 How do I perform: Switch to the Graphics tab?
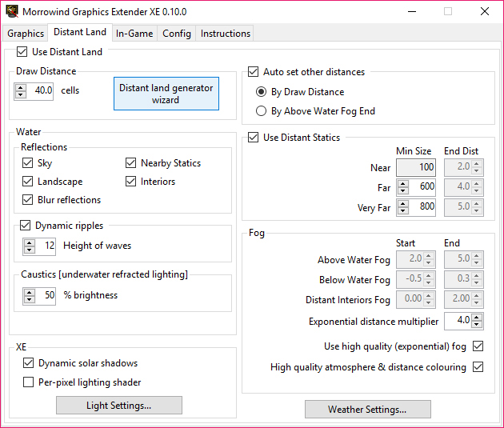pyautogui.click(x=26, y=34)
